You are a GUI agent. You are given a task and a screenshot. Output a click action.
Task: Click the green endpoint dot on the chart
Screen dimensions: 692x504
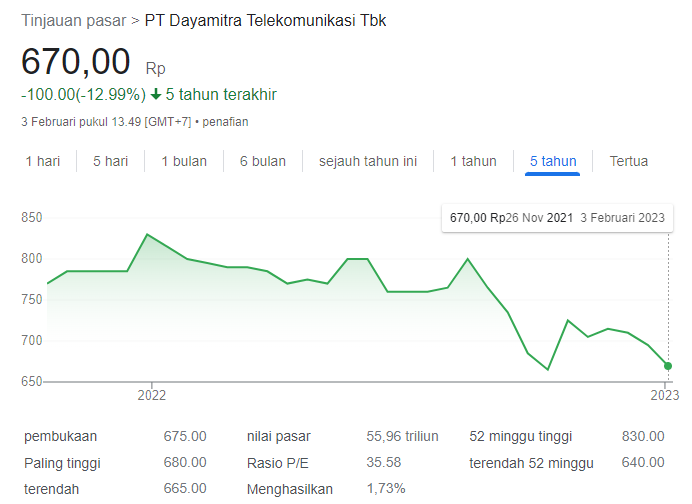668,366
